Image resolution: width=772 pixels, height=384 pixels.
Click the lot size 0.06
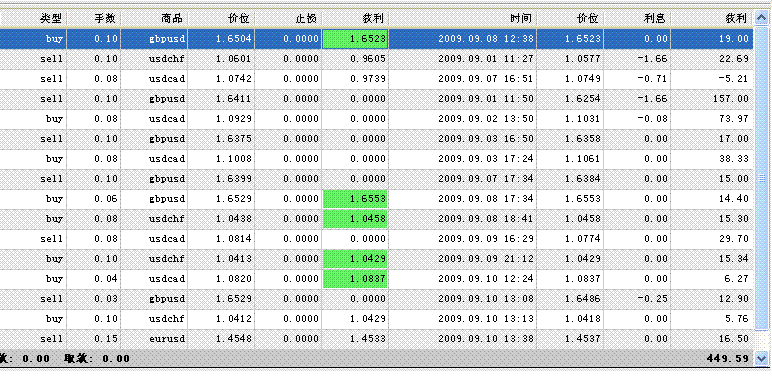tap(106, 199)
